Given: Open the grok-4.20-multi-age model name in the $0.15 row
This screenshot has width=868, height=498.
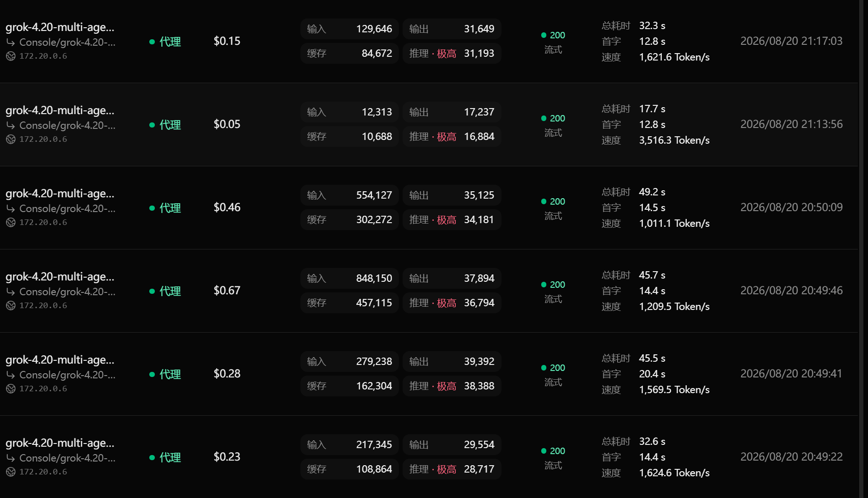Looking at the screenshot, I should tap(60, 27).
